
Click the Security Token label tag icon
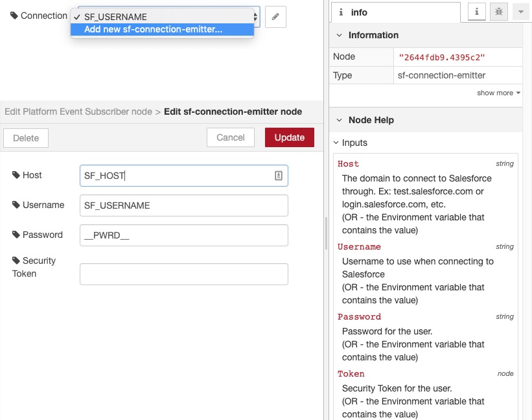tap(16, 261)
